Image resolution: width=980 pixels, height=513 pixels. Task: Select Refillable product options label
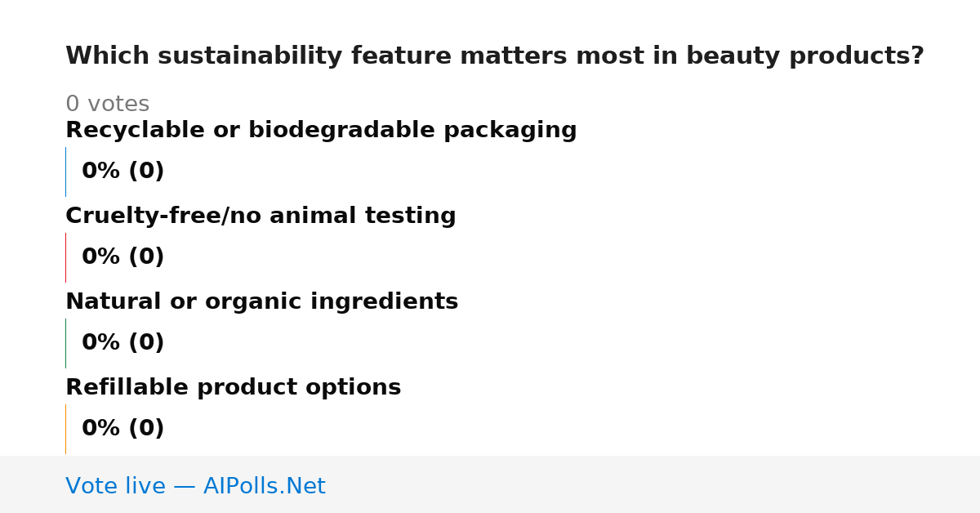pyautogui.click(x=233, y=388)
